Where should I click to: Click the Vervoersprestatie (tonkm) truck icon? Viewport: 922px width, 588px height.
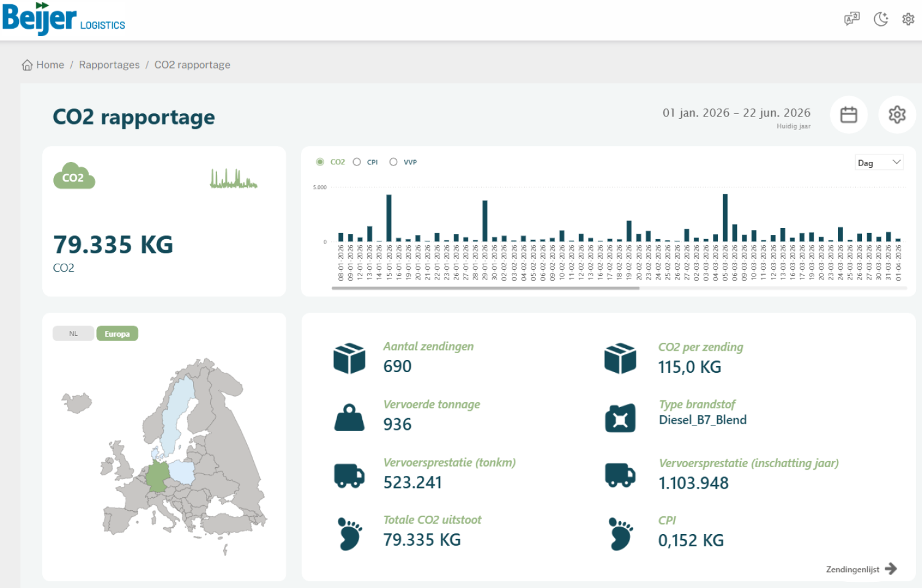point(349,475)
